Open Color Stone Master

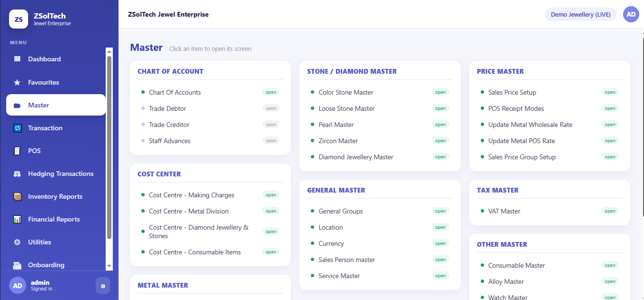pos(380,92)
